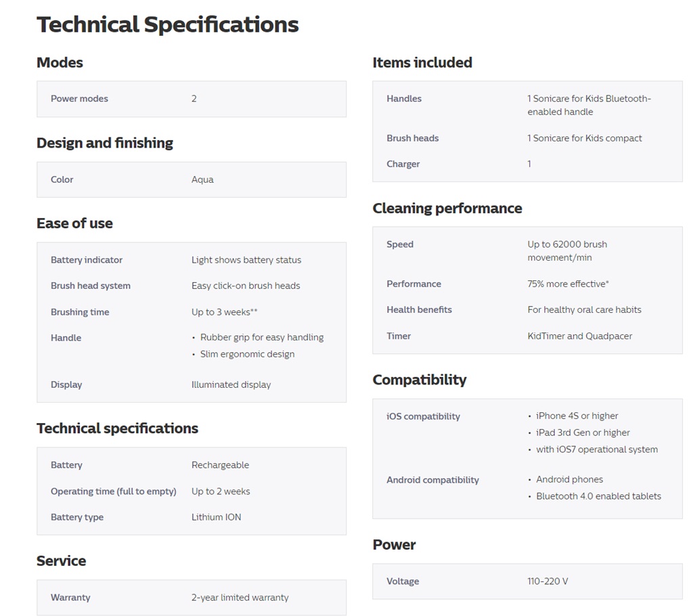Image resolution: width=689 pixels, height=616 pixels.
Task: Select the Modes section heading
Action: pyautogui.click(x=60, y=62)
